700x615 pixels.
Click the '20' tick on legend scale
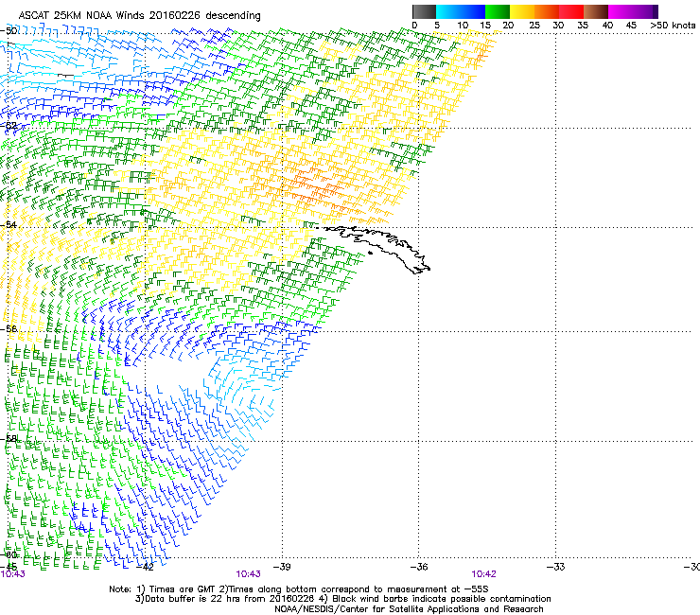click(508, 26)
